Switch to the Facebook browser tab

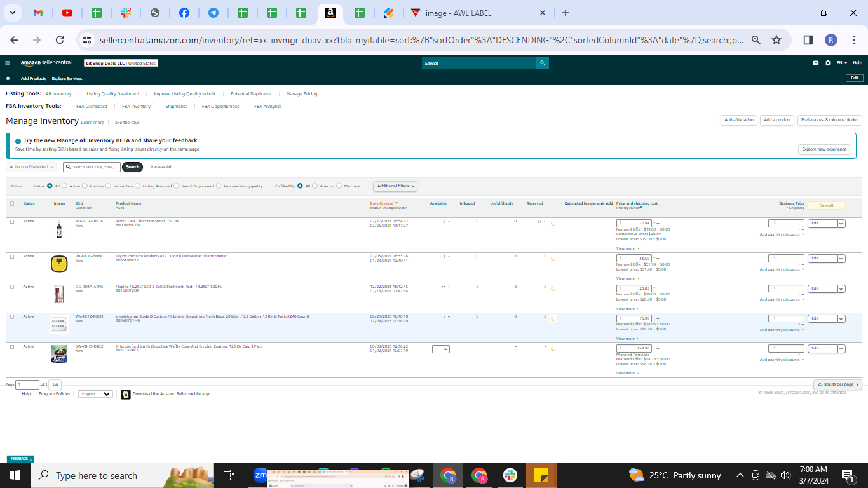point(184,13)
